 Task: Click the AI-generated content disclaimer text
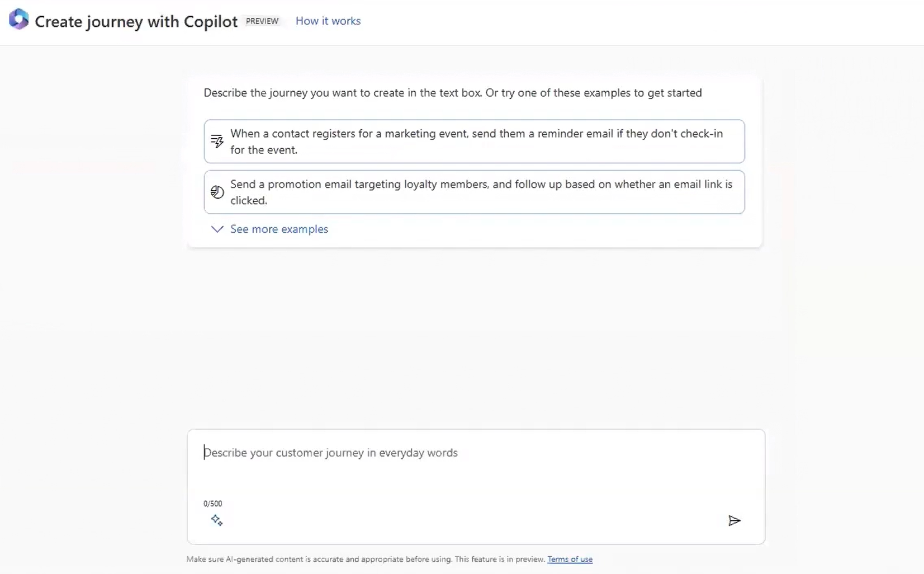364,559
